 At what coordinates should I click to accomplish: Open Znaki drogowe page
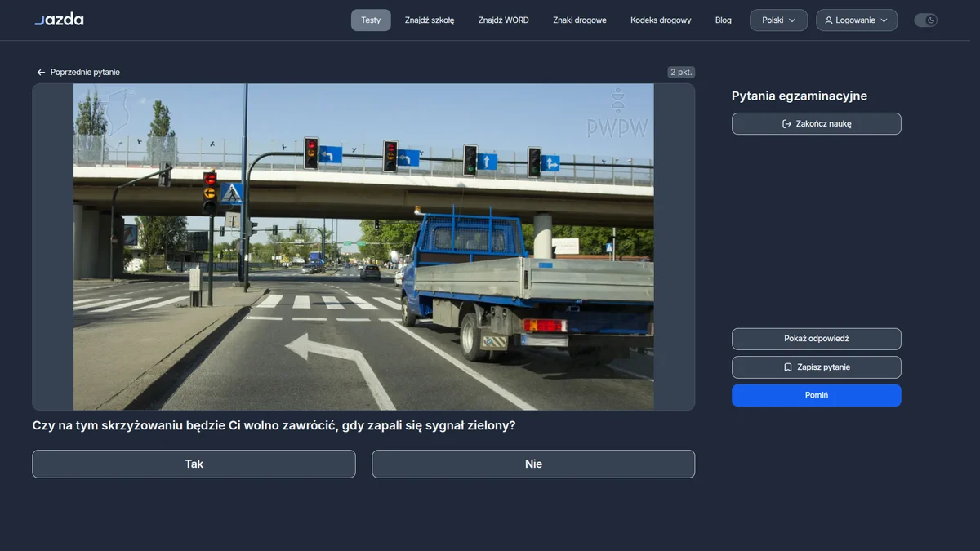(x=580, y=20)
